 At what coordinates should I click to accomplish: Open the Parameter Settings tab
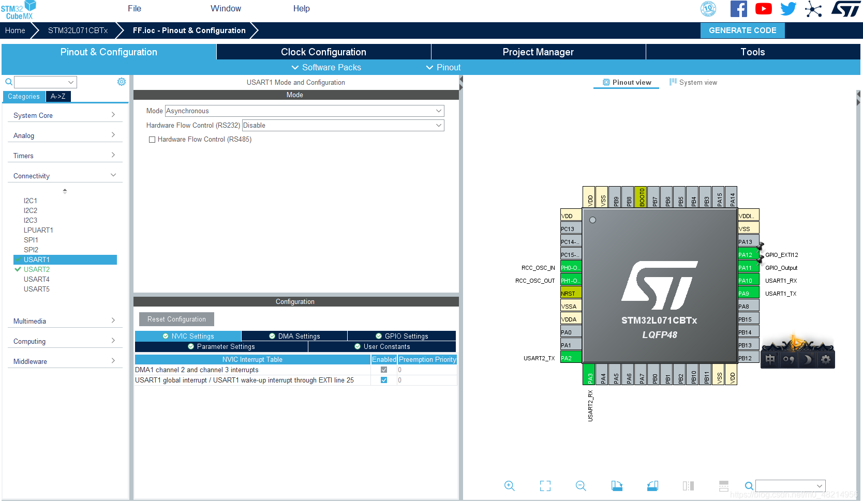coord(221,346)
